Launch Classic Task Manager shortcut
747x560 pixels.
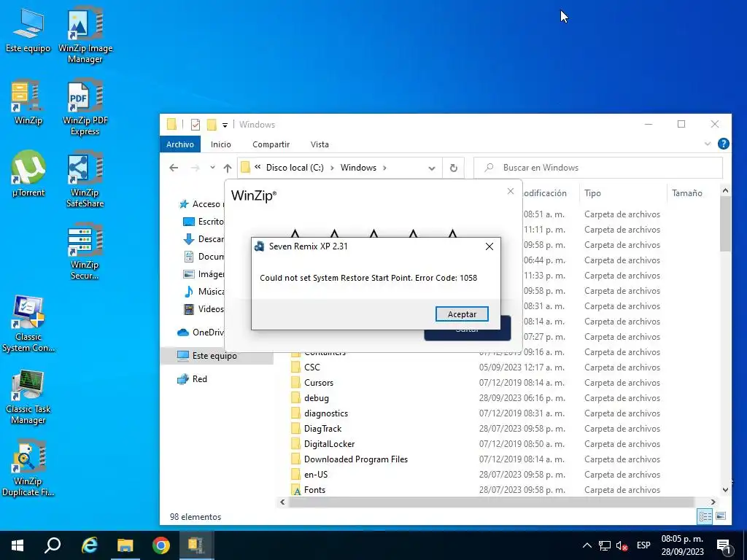click(x=28, y=397)
